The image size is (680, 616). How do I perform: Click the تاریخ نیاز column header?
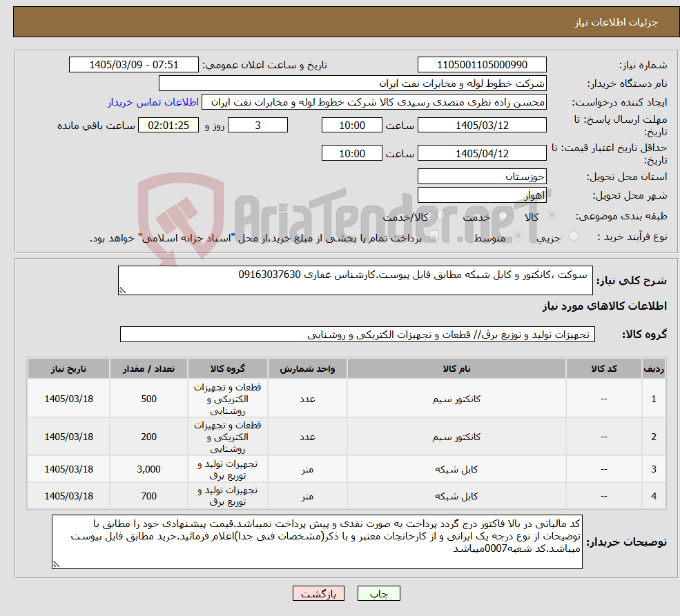click(68, 368)
